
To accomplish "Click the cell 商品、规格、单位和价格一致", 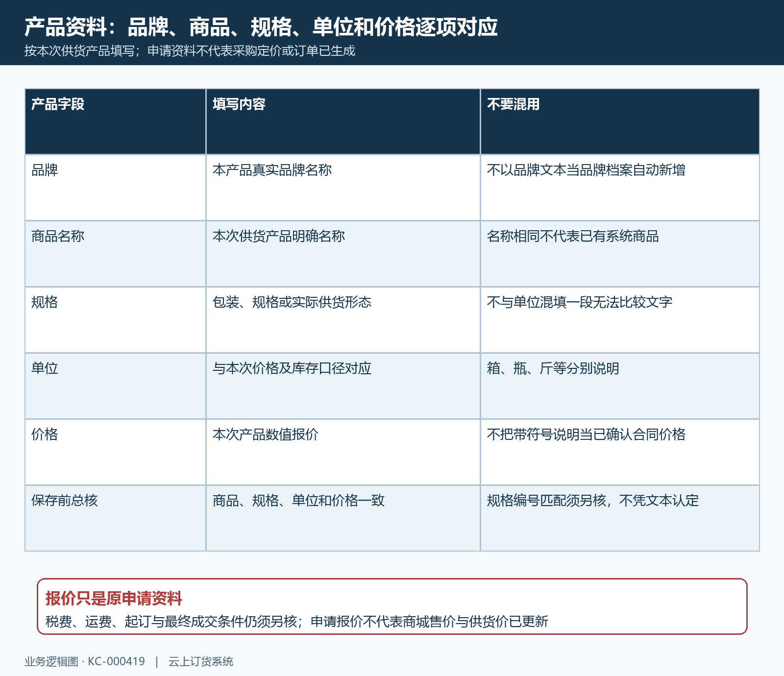I will (343, 518).
